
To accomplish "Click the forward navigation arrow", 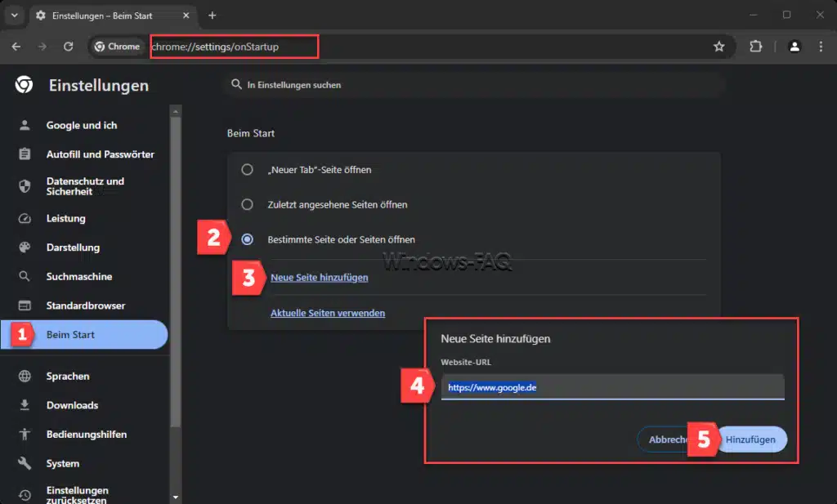I will click(x=43, y=47).
